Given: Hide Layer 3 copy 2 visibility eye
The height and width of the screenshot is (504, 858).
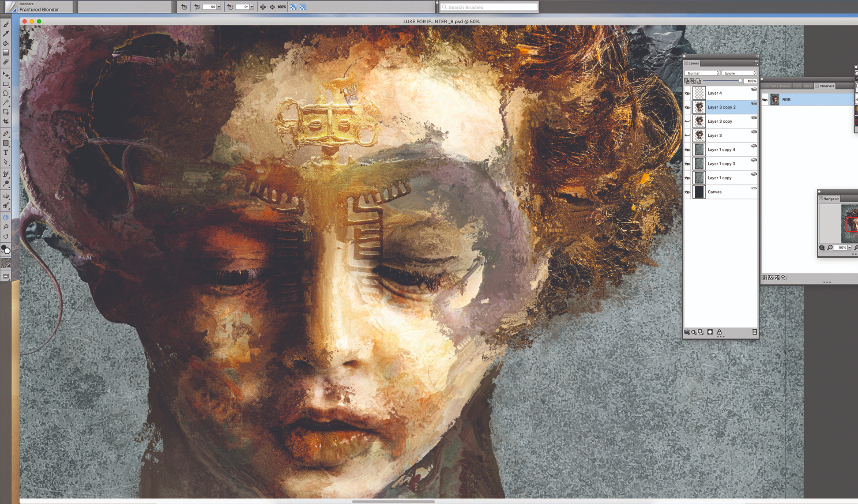Looking at the screenshot, I should coord(687,107).
